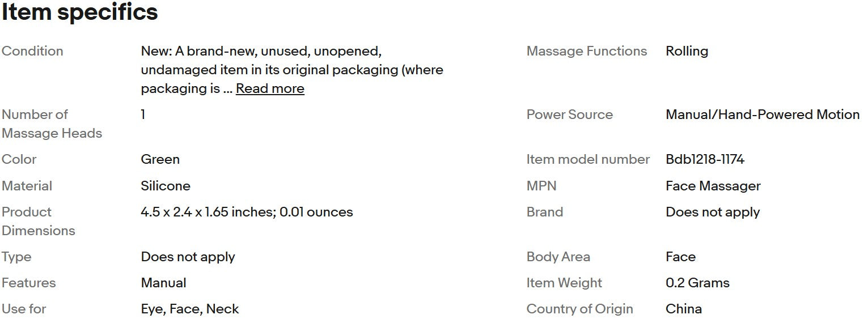Click the Item model number label

588,160
